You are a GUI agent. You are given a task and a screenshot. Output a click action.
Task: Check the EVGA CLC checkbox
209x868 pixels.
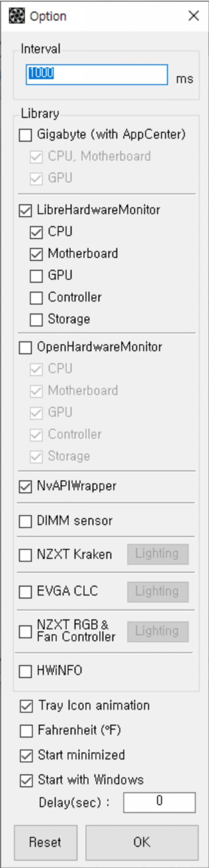pyautogui.click(x=26, y=592)
